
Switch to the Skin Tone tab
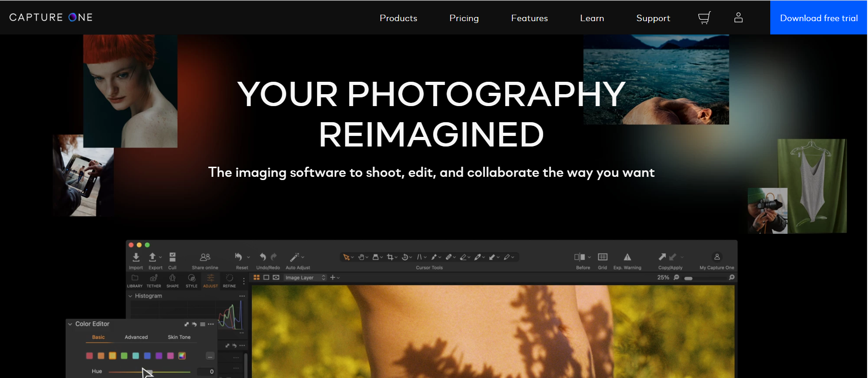pyautogui.click(x=179, y=337)
